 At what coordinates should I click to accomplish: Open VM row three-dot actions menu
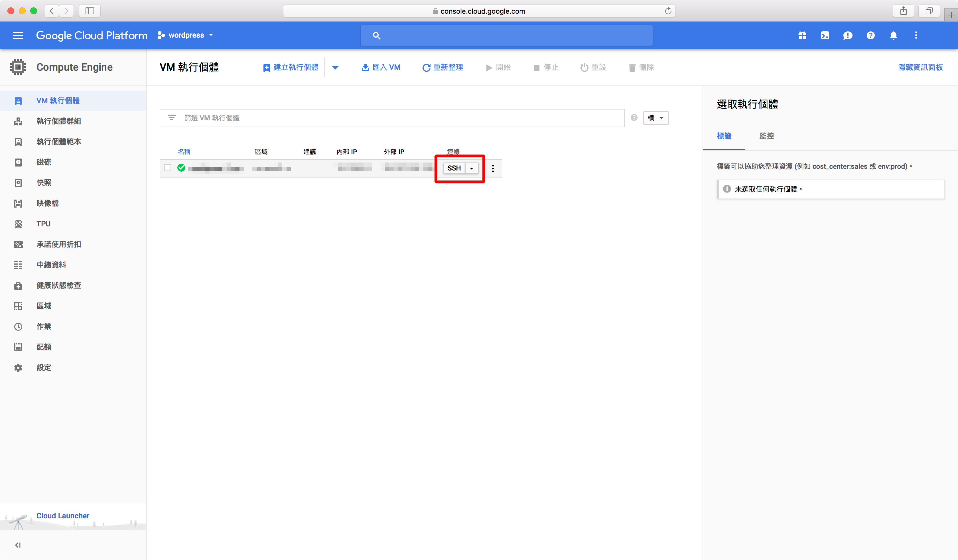point(493,169)
